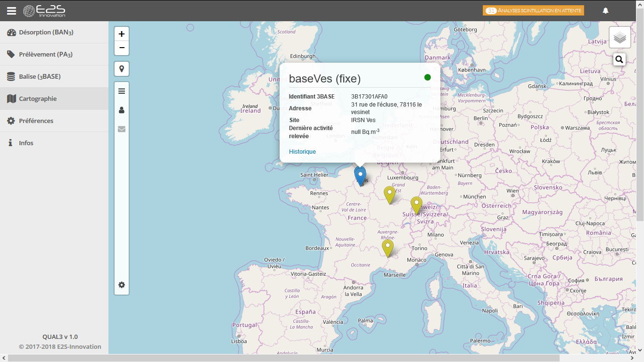Open the map layers control

coord(620,37)
